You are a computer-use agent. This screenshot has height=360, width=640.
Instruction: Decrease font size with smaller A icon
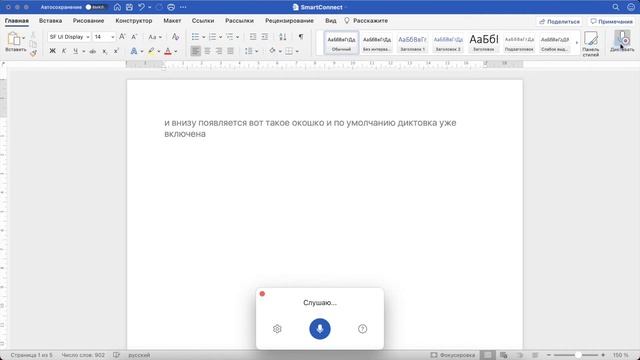click(134, 37)
